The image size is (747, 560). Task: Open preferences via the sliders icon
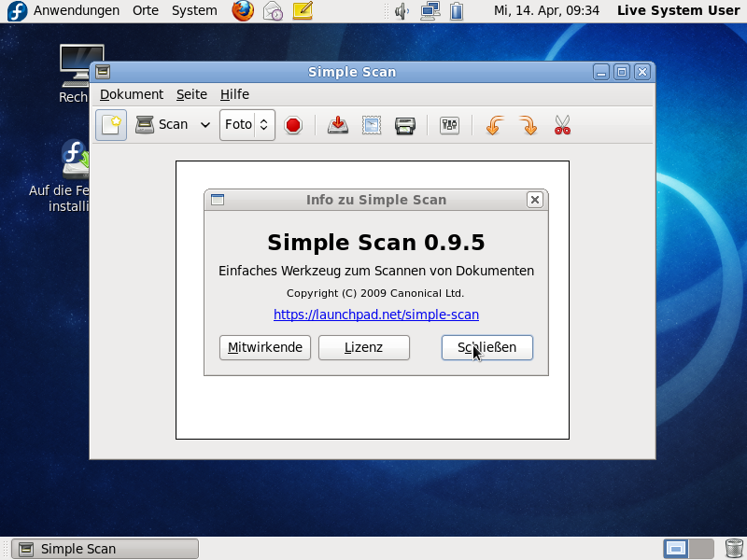[x=450, y=125]
